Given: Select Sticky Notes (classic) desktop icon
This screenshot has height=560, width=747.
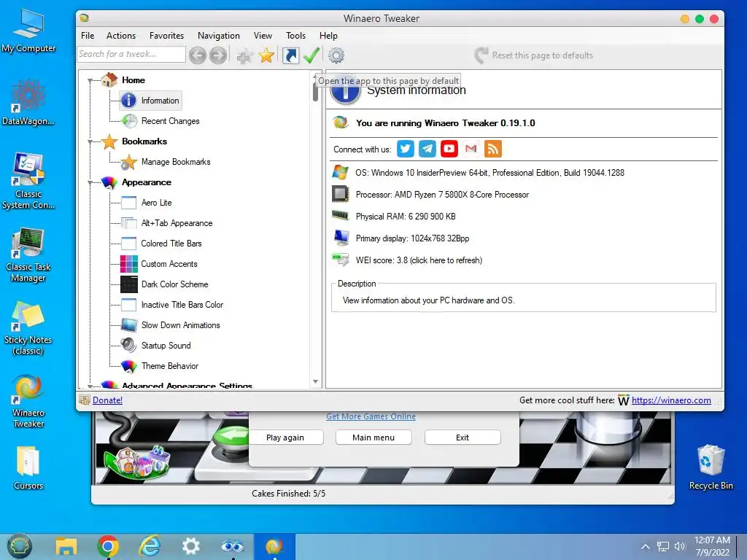Looking at the screenshot, I should click(28, 329).
